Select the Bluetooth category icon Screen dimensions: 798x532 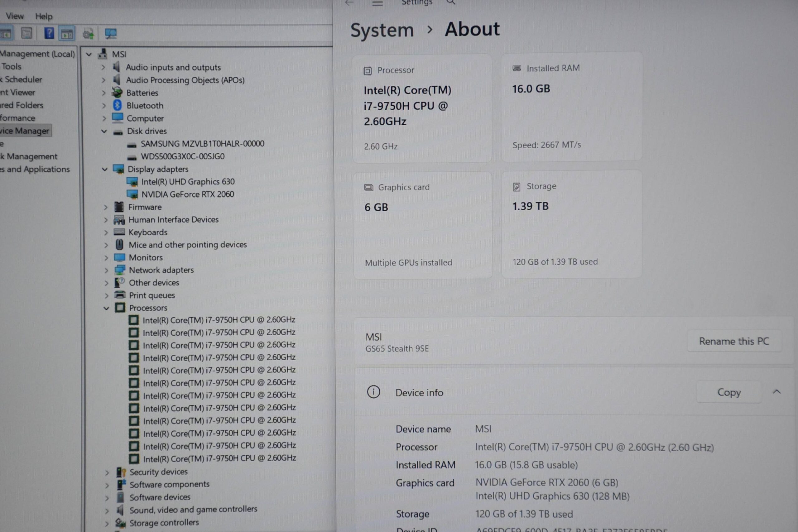pyautogui.click(x=118, y=105)
